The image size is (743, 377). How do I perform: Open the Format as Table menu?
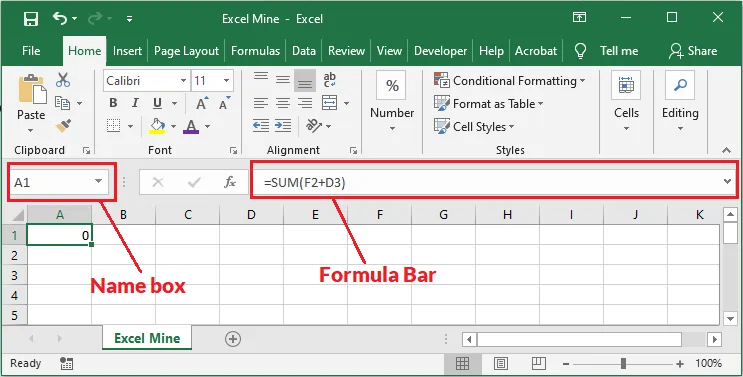point(489,103)
